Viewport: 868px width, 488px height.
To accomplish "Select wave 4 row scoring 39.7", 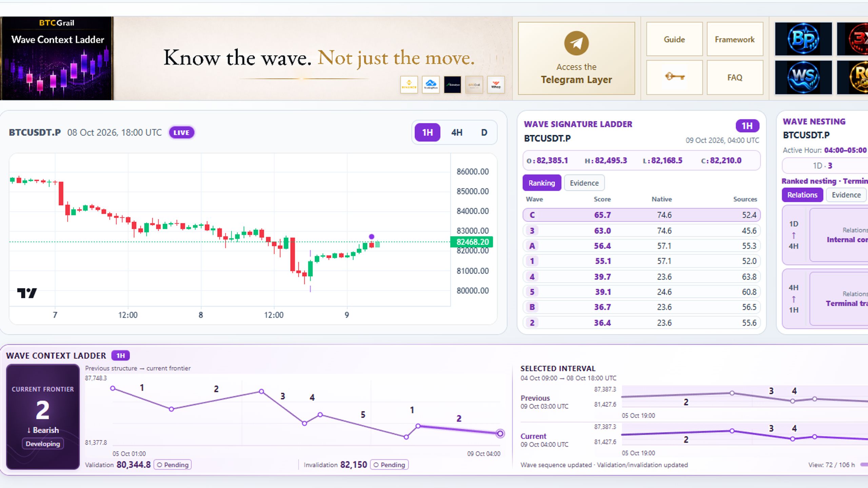I will click(x=642, y=277).
